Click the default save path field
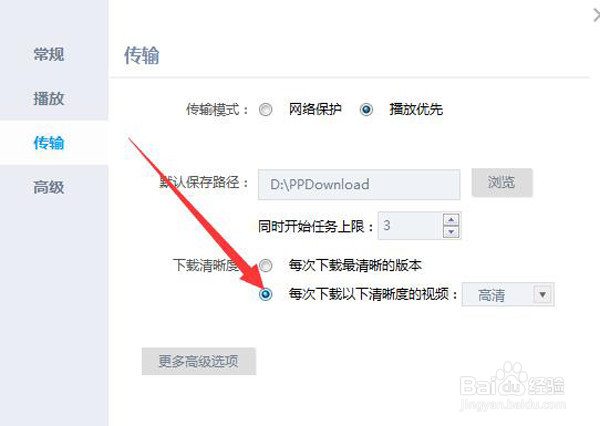The width and height of the screenshot is (600, 426). click(x=359, y=184)
